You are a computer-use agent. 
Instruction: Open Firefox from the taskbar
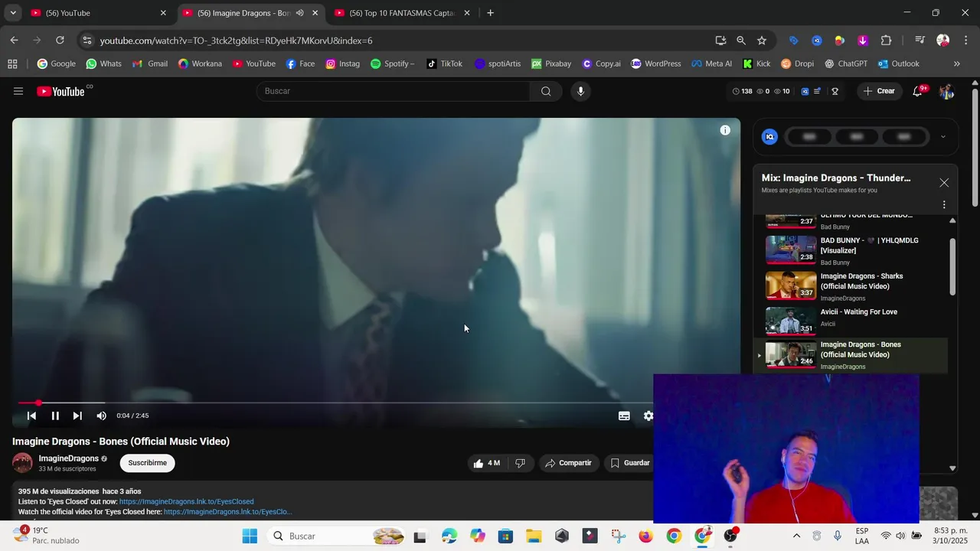(x=645, y=536)
